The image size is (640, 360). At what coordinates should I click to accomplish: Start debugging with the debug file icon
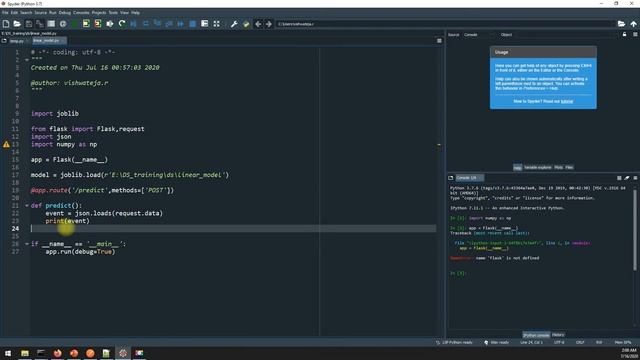[133, 24]
